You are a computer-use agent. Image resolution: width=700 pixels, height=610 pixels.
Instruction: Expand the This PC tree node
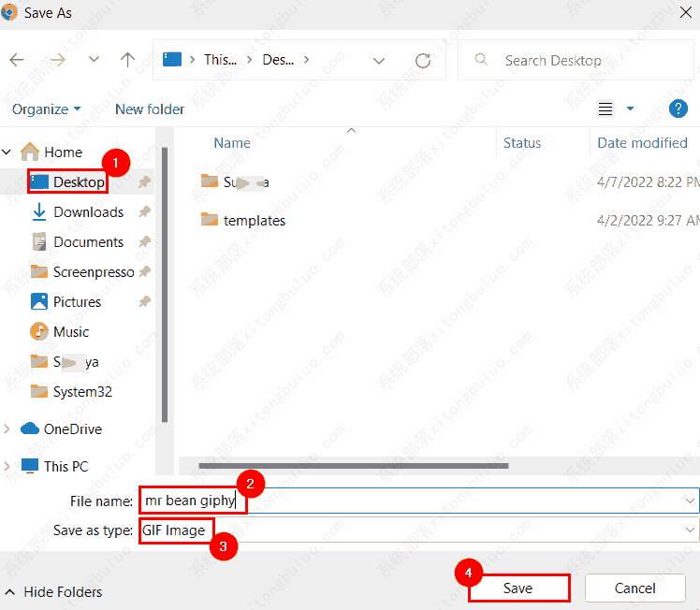[8, 467]
